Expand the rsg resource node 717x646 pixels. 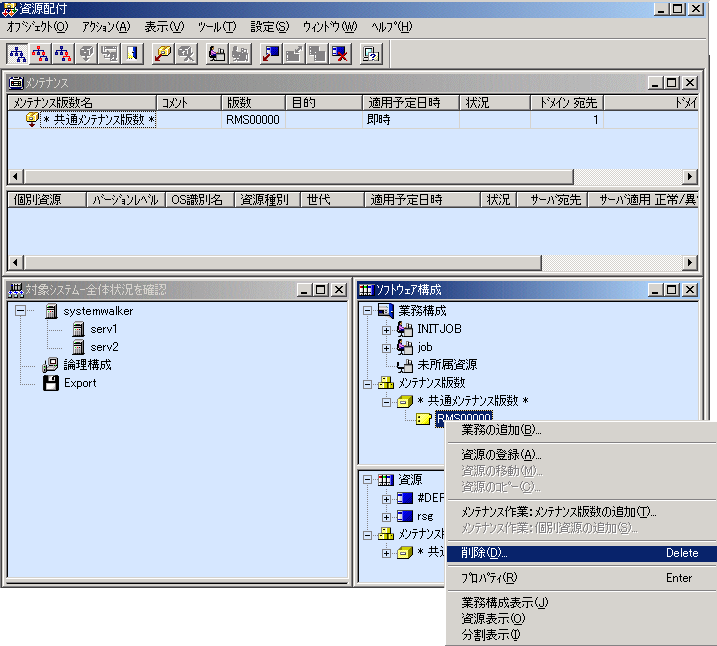tap(387, 516)
